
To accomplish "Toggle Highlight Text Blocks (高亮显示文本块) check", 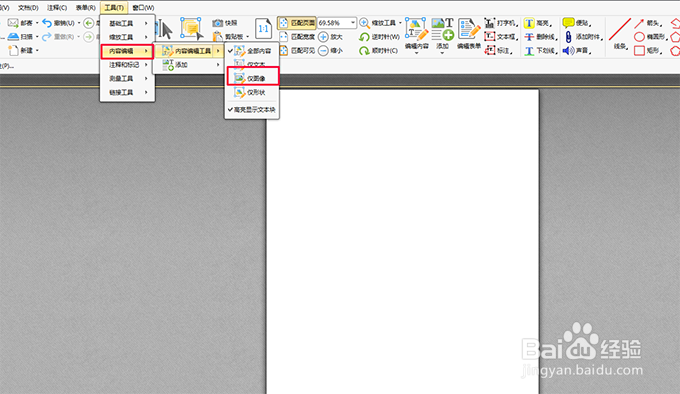I will pos(252,110).
